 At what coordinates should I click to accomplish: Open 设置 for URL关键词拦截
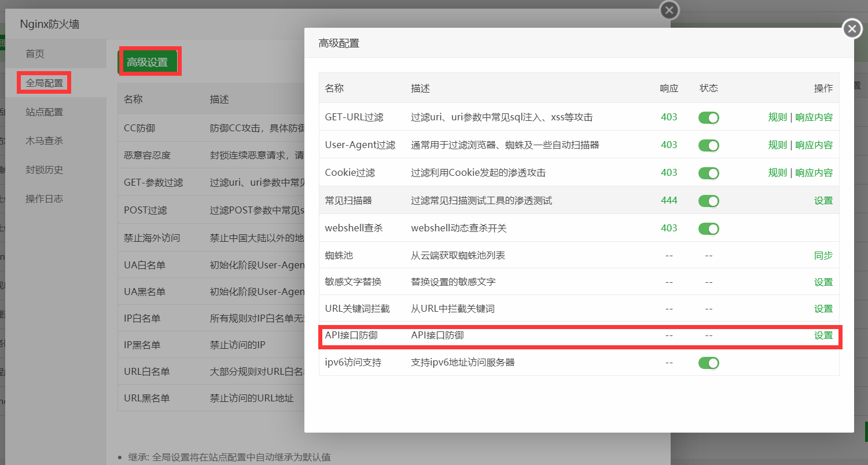(x=823, y=308)
